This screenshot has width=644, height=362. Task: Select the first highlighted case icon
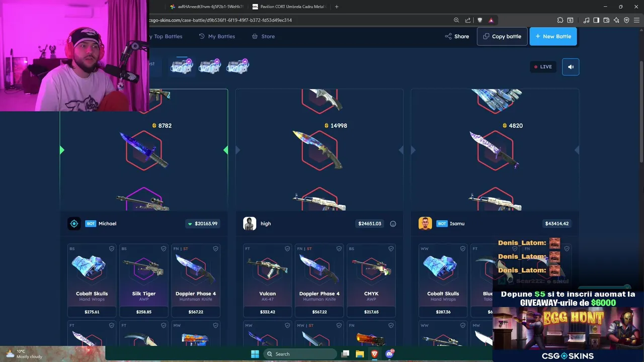[x=182, y=66]
